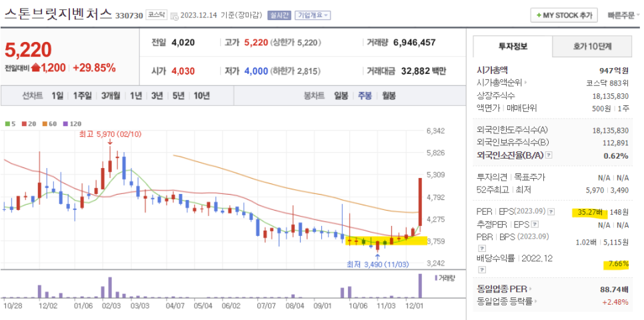Click the 거래량 value 6,946,457

[x=415, y=42]
